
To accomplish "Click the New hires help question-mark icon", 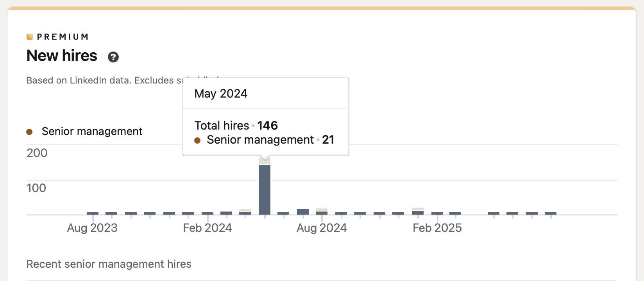I will point(113,57).
